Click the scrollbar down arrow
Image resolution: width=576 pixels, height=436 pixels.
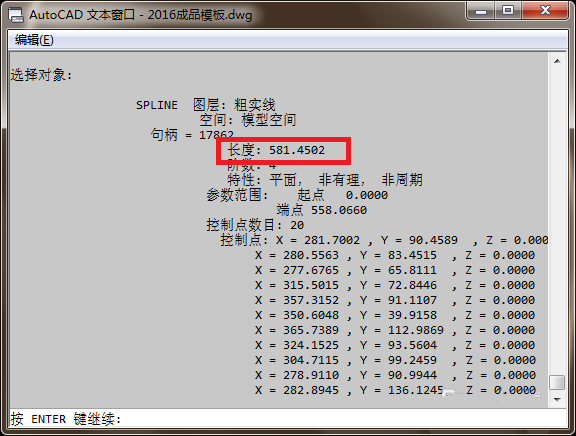click(557, 399)
